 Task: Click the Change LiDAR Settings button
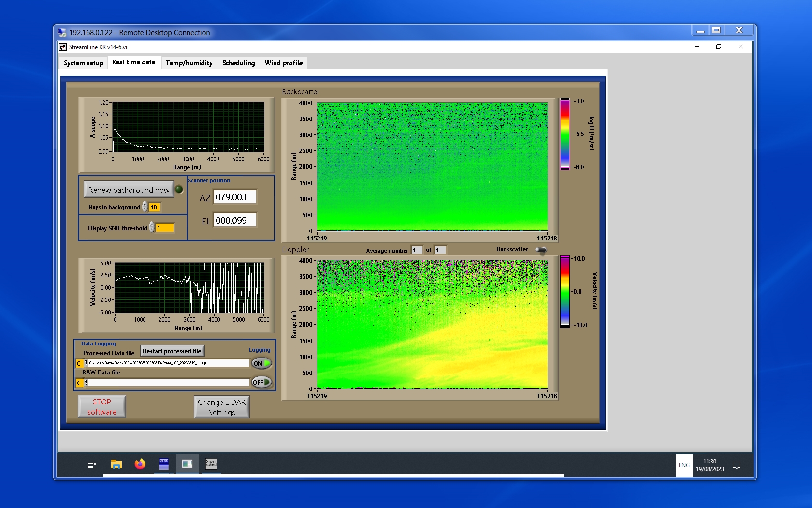tap(221, 407)
